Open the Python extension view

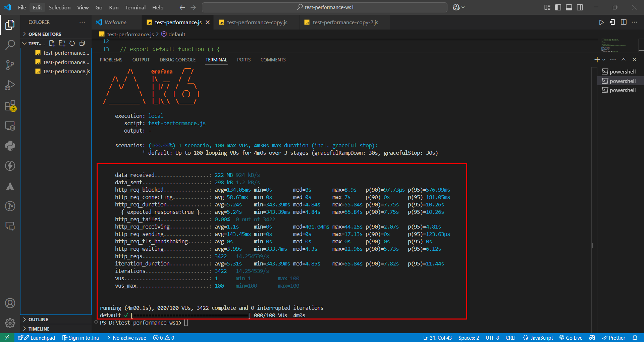coord(10,146)
